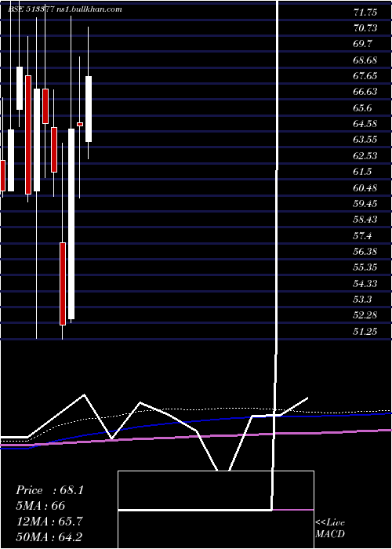Viewport: 392px width, 549px height.
Task: Click the 65.6 price axis label
Action: click(363, 108)
